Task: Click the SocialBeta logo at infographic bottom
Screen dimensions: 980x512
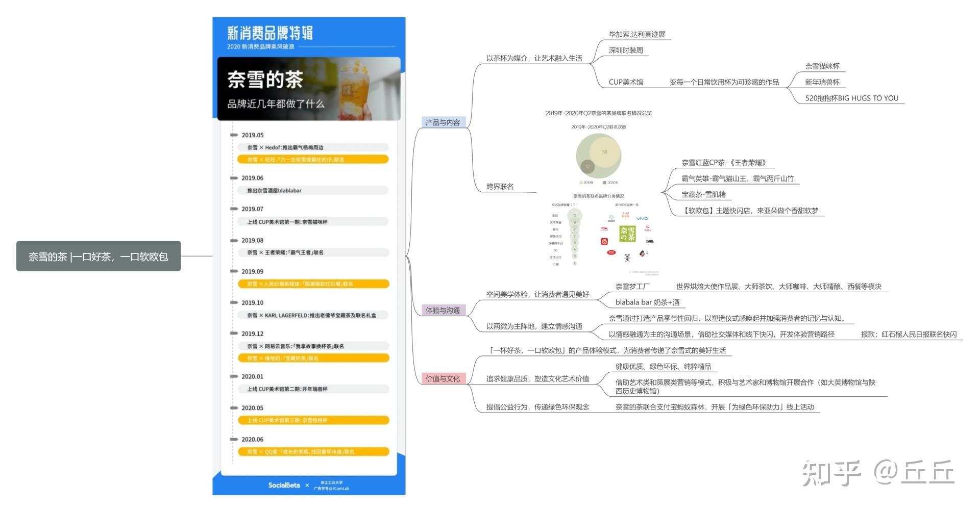Action: tap(284, 485)
